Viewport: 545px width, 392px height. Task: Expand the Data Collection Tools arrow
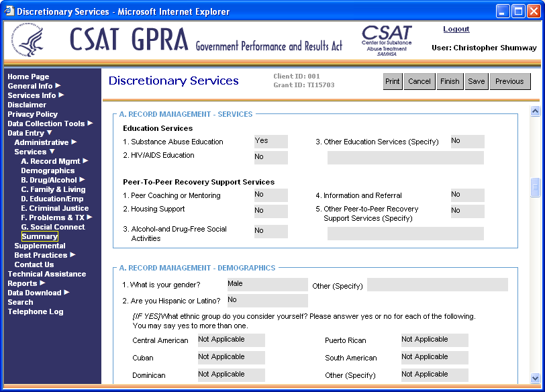coord(90,124)
